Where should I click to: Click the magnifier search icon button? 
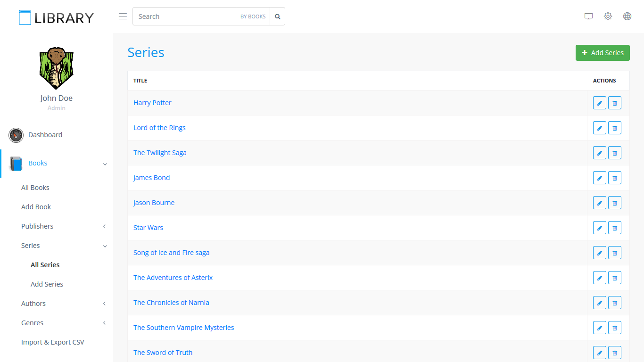click(x=277, y=16)
